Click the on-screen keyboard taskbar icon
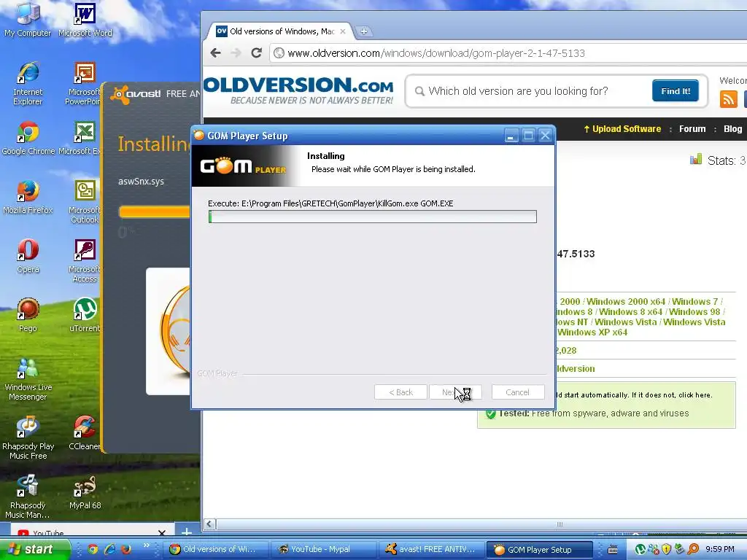 coord(613,550)
